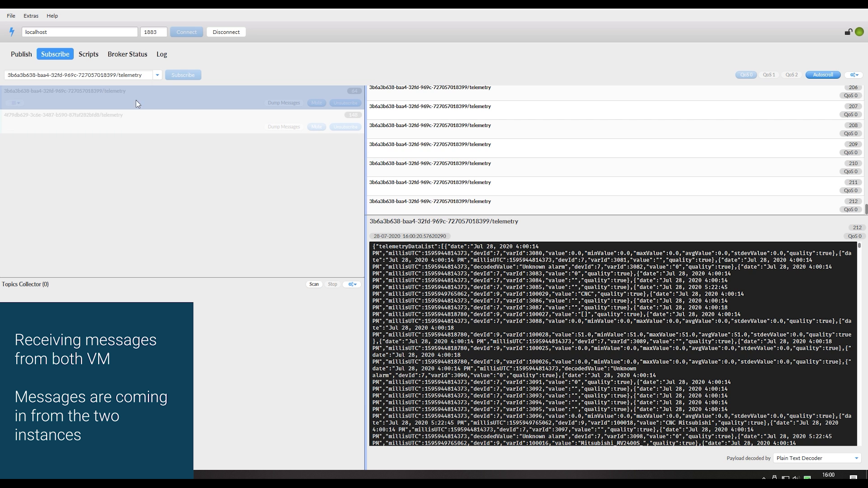Image resolution: width=868 pixels, height=488 pixels.
Task: Click the Scan button in Topics Collector
Action: pyautogui.click(x=314, y=284)
